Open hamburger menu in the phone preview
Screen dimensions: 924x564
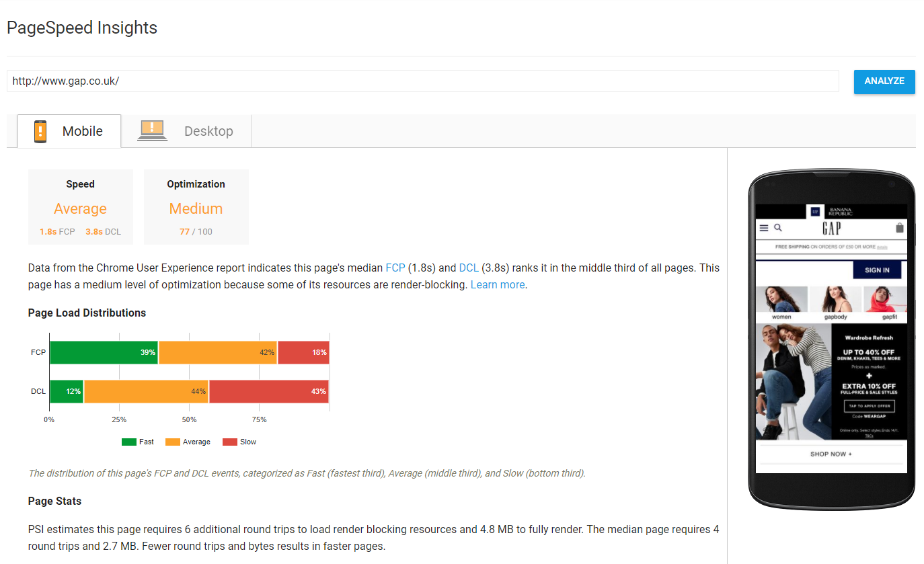pyautogui.click(x=764, y=228)
